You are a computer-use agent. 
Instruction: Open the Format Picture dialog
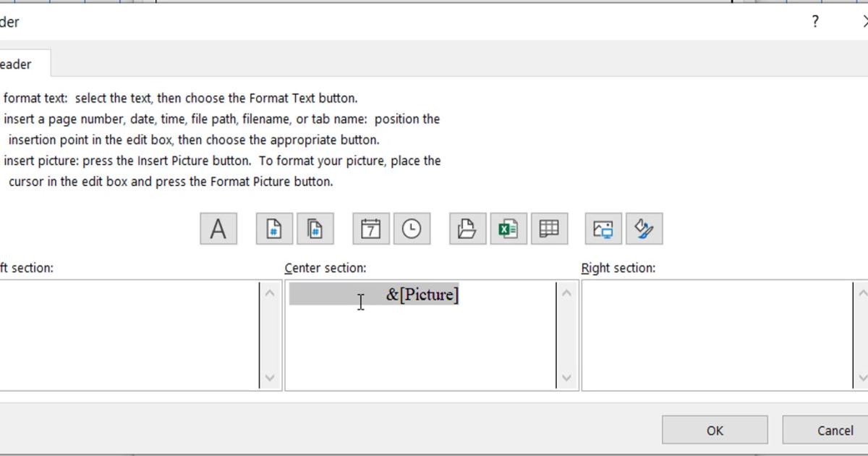[x=644, y=229]
